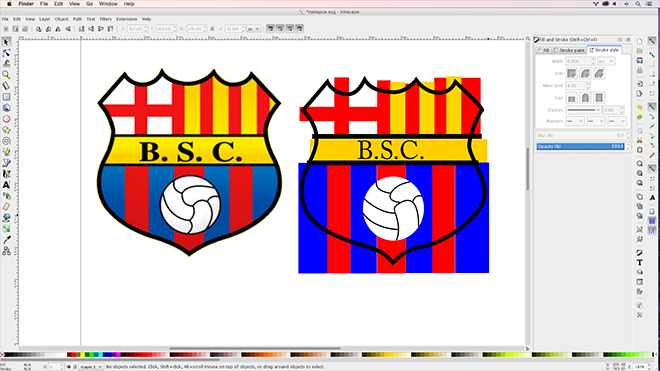Click the Opacity percentage slider
The image size is (660, 371).
pos(580,147)
